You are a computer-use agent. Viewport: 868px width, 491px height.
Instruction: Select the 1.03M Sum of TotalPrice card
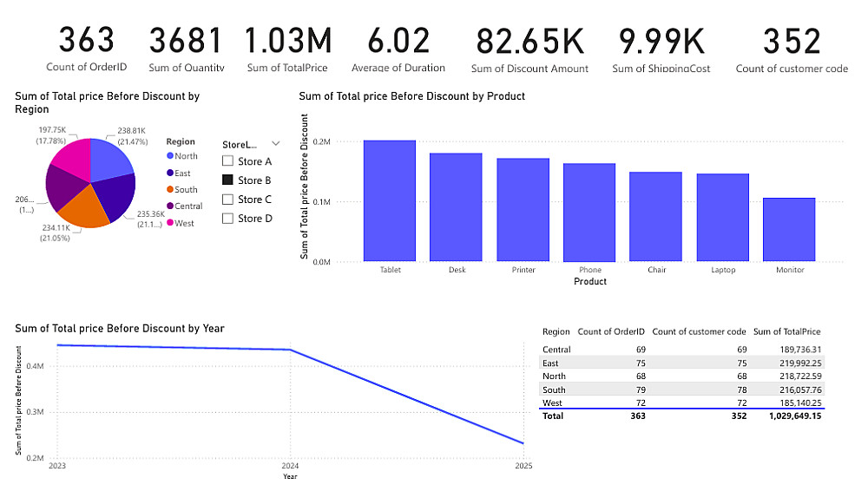[287, 49]
